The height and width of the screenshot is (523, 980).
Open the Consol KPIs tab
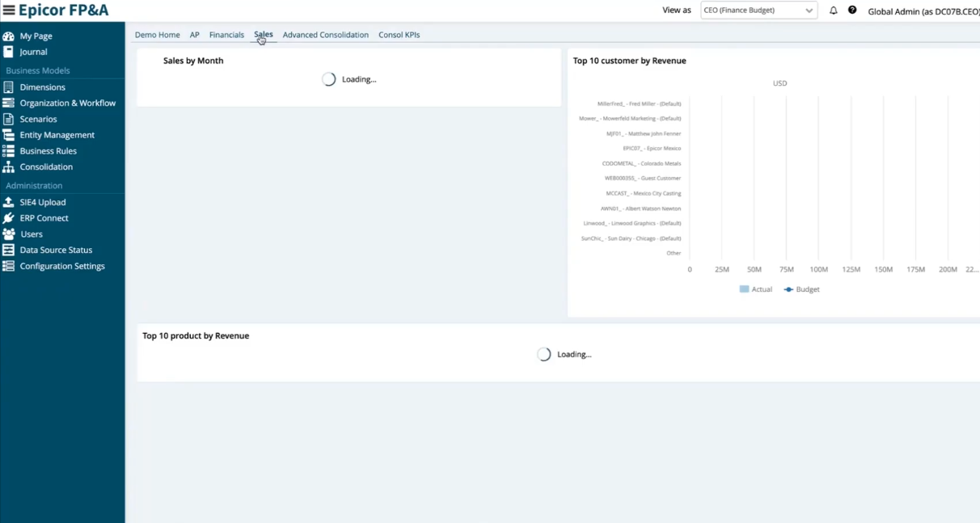click(x=399, y=35)
